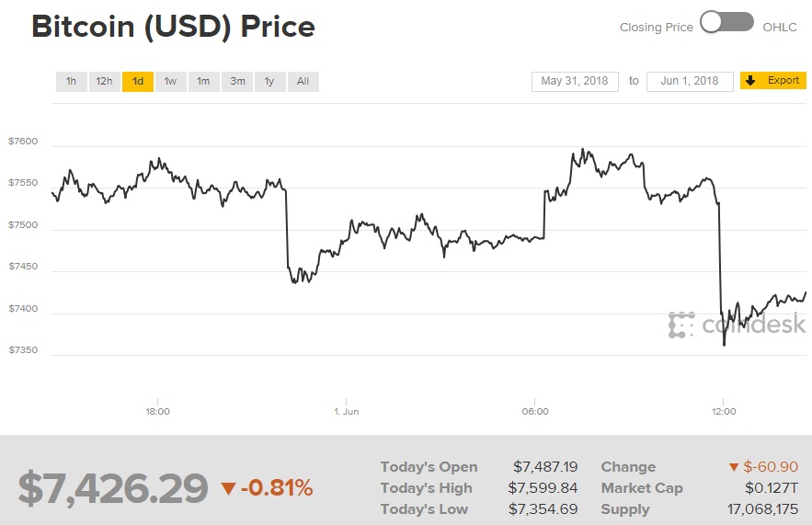This screenshot has width=812, height=525.
Task: Select the 12h time range
Action: click(x=104, y=82)
